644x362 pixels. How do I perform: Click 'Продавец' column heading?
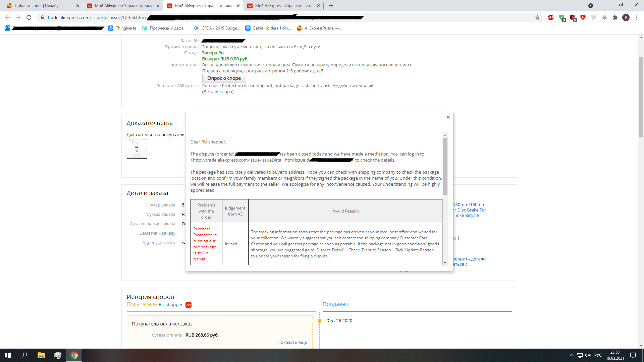click(x=335, y=304)
